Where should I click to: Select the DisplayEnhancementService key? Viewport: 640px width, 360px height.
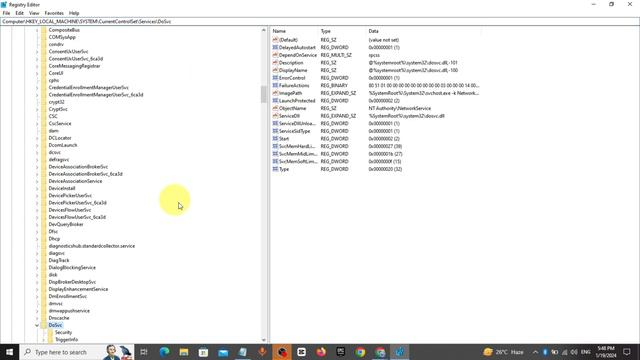point(78,289)
